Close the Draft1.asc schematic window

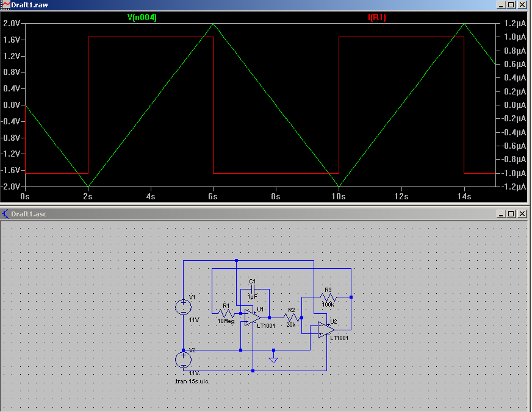[x=523, y=214]
